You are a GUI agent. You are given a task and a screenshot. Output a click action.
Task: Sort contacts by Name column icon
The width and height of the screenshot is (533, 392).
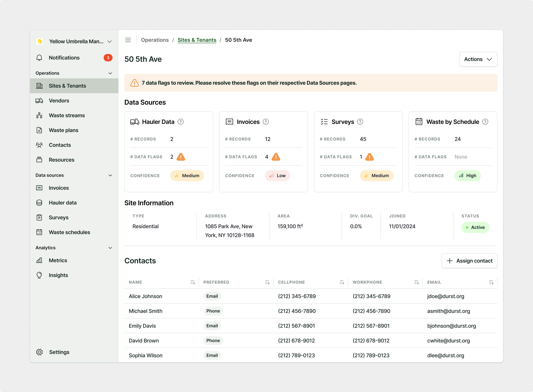pyautogui.click(x=193, y=282)
